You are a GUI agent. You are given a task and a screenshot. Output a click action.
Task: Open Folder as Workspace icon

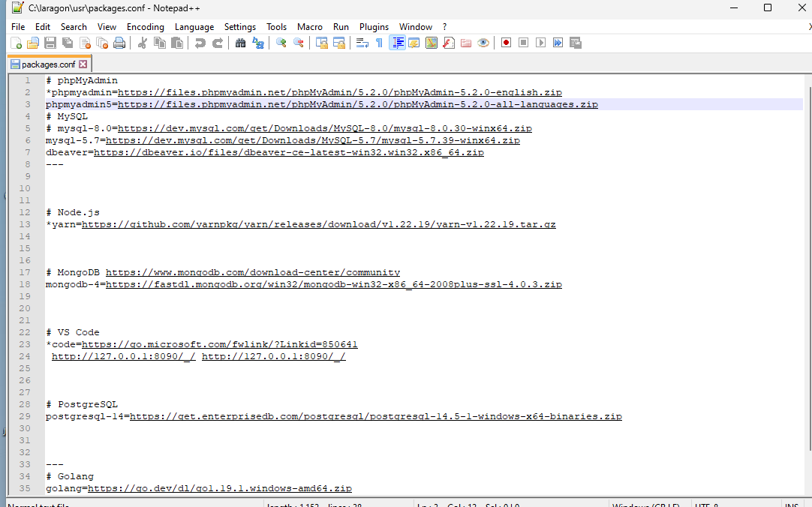pos(466,43)
